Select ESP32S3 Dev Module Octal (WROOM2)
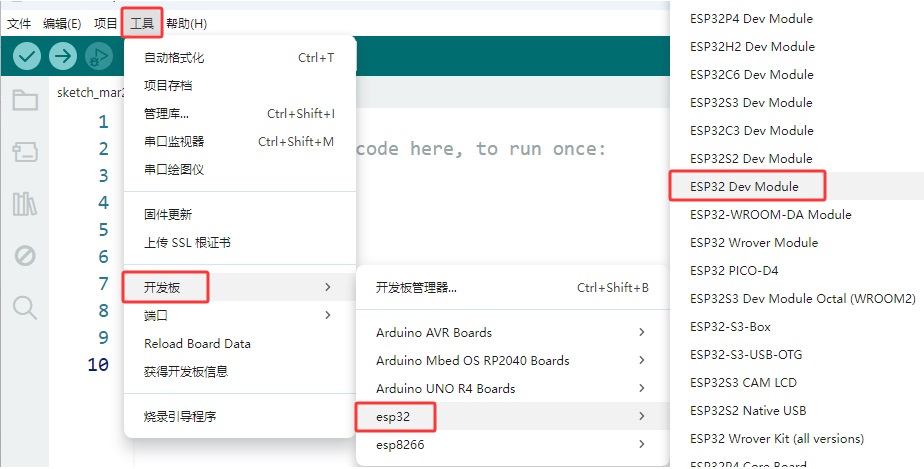Image resolution: width=924 pixels, height=469 pixels. click(x=797, y=299)
